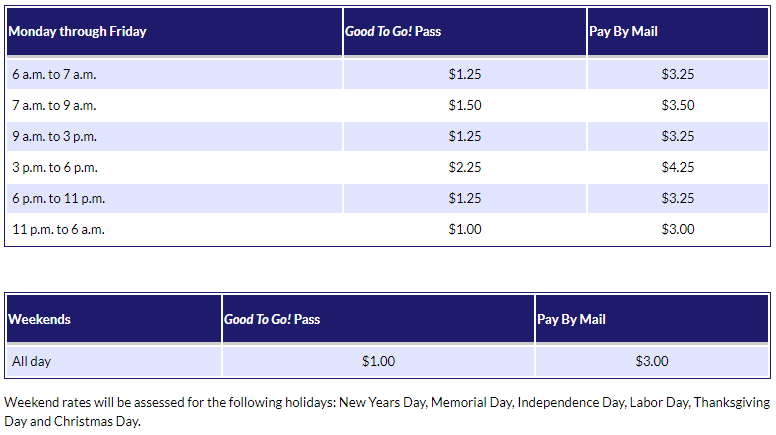Select the '6 p.m. to 11 p.m.' row label
Image resolution: width=776 pixels, height=435 pixels.
[x=58, y=198]
